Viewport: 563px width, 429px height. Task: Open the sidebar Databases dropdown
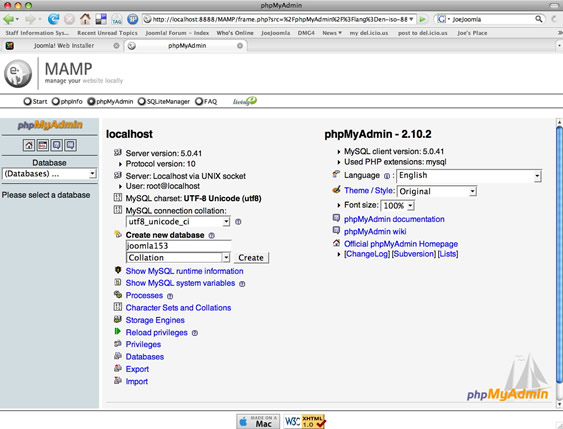pos(49,174)
